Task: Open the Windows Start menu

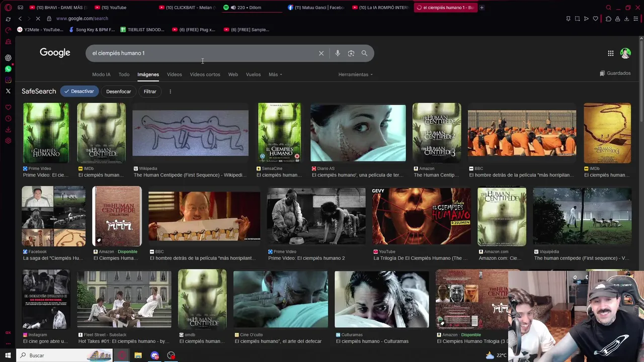Action: [x=8, y=355]
